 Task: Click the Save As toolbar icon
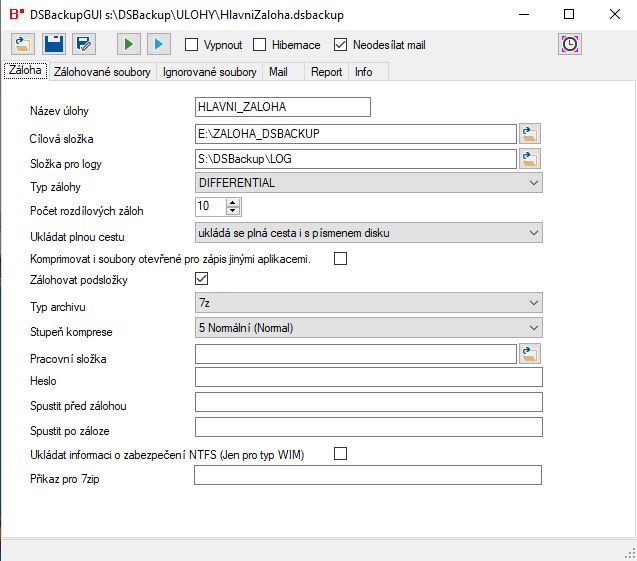84,44
